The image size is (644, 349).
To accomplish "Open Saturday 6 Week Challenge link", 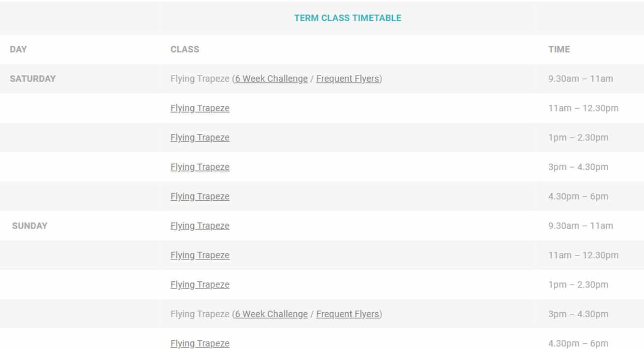I will 271,79.
